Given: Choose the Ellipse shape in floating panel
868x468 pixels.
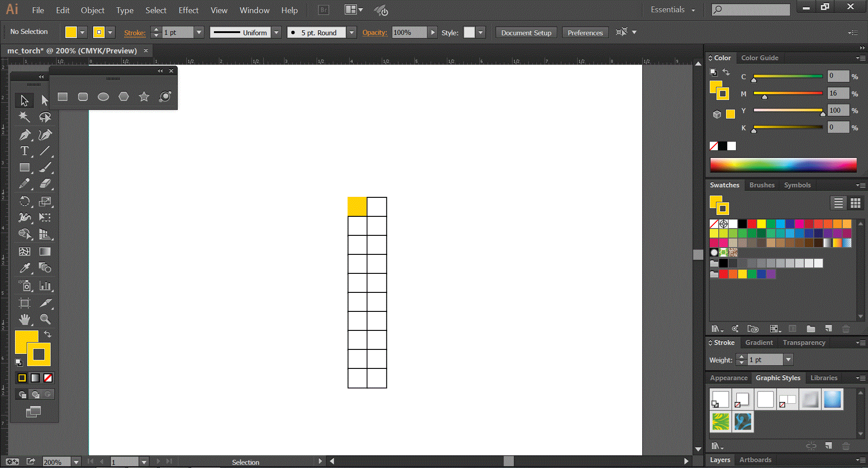Looking at the screenshot, I should tap(103, 96).
